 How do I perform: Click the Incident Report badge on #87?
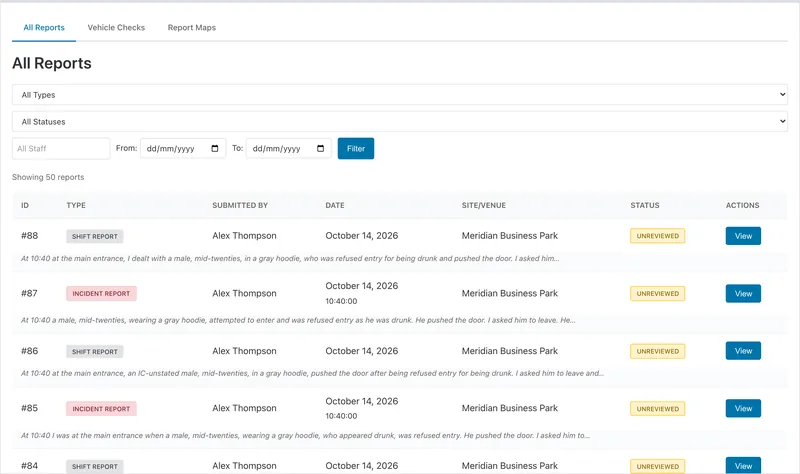tap(102, 293)
